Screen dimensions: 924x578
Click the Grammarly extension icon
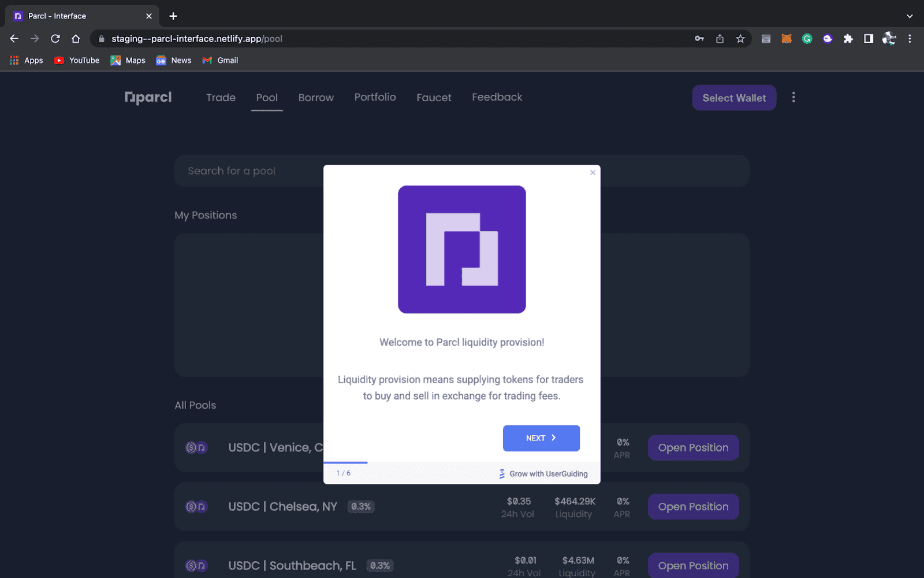click(807, 39)
